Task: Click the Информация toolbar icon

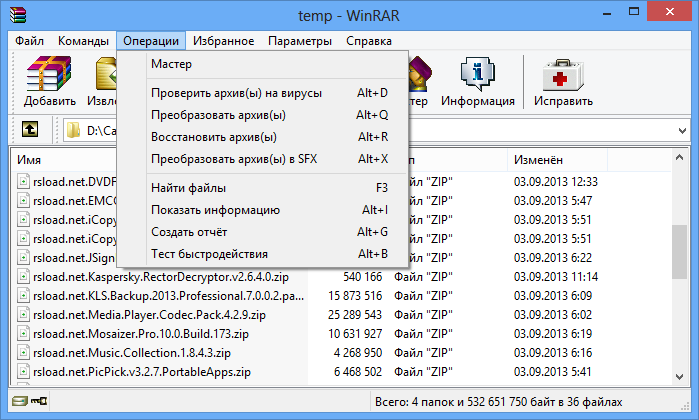Action: (x=477, y=74)
